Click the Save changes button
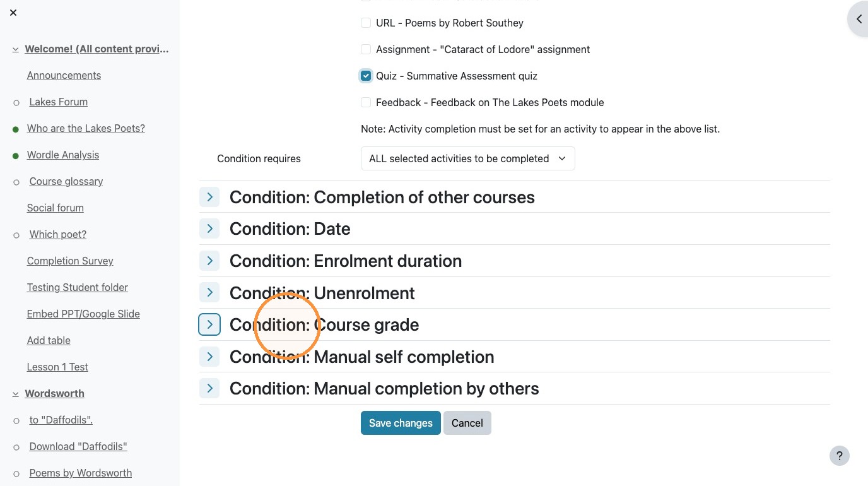This screenshot has width=868, height=486. 401,423
